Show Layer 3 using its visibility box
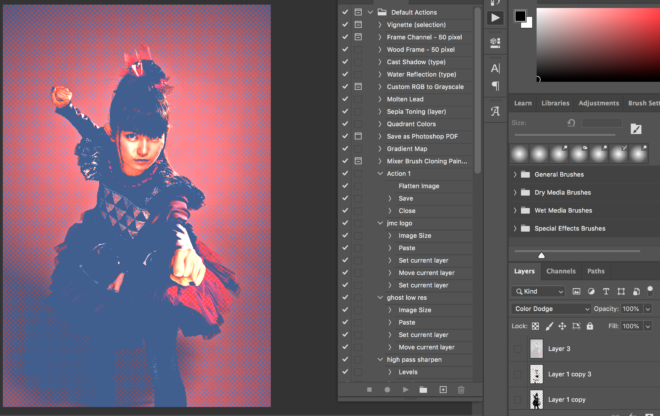 coord(518,348)
